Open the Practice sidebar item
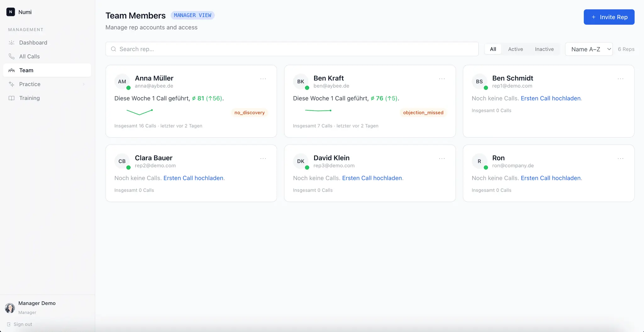Image resolution: width=644 pixels, height=332 pixels. 47,84
